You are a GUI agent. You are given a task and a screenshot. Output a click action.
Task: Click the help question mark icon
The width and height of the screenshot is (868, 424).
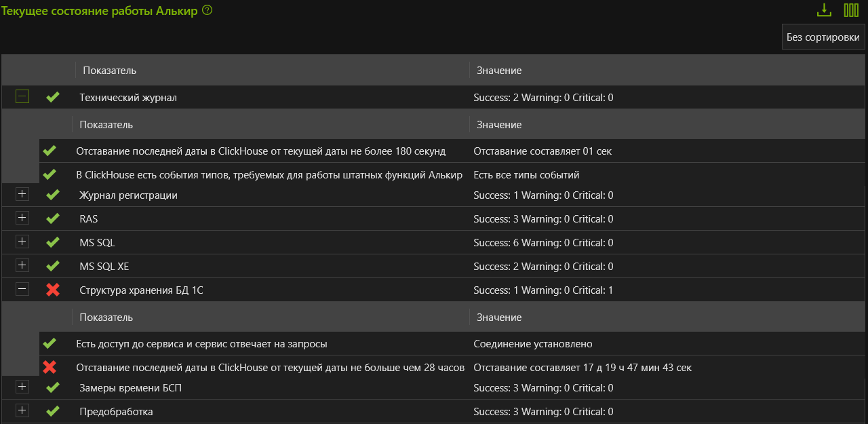pyautogui.click(x=208, y=10)
